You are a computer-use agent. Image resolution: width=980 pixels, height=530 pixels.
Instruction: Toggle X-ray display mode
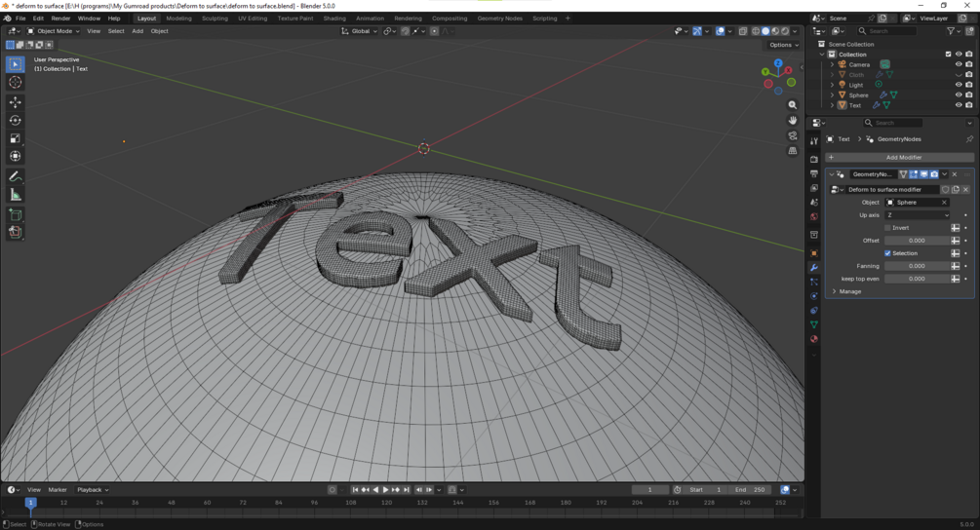(x=742, y=31)
